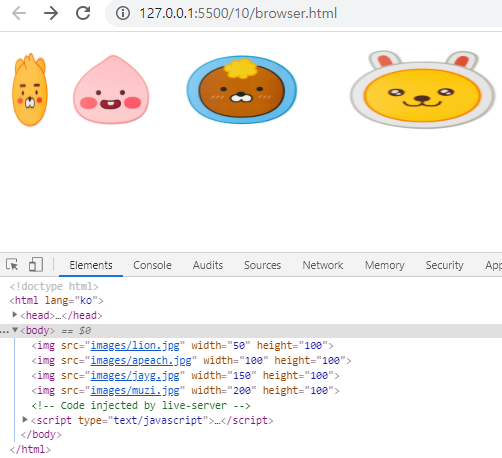This screenshot has width=502, height=458.
Task: Reload the page with refresh icon
Action: click(83, 13)
